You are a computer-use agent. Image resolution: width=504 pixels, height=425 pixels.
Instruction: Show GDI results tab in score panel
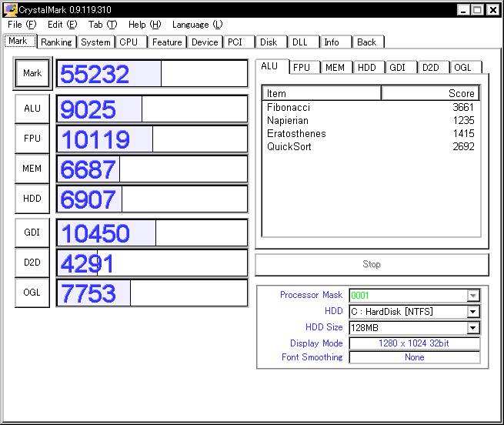(401, 68)
